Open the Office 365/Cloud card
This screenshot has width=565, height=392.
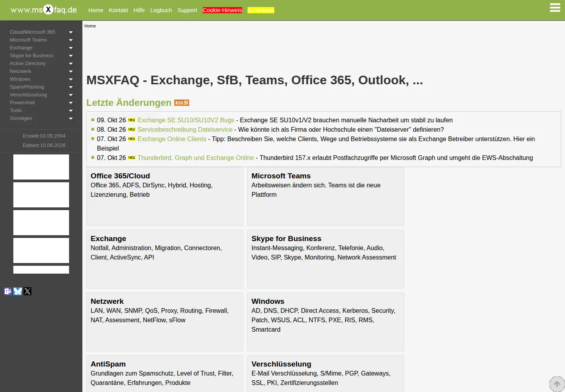point(165,196)
